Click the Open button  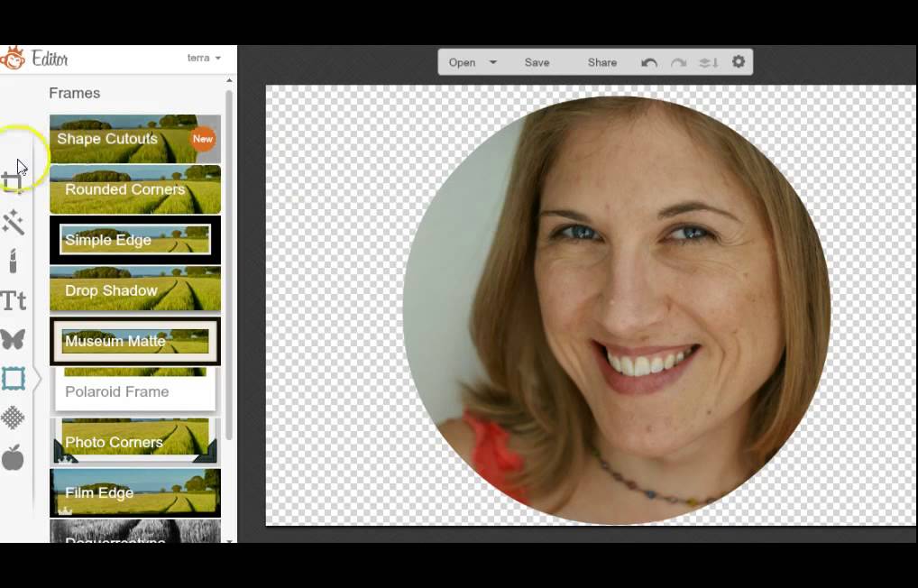(462, 62)
